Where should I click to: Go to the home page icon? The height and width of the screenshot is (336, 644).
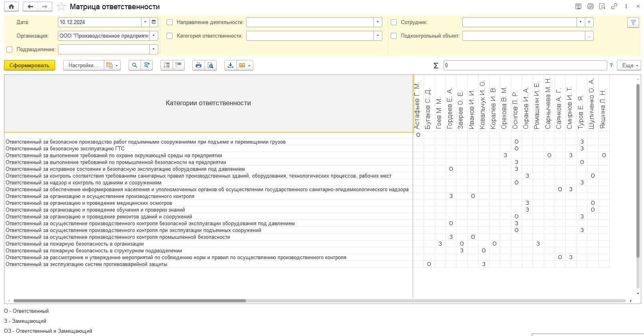click(11, 6)
